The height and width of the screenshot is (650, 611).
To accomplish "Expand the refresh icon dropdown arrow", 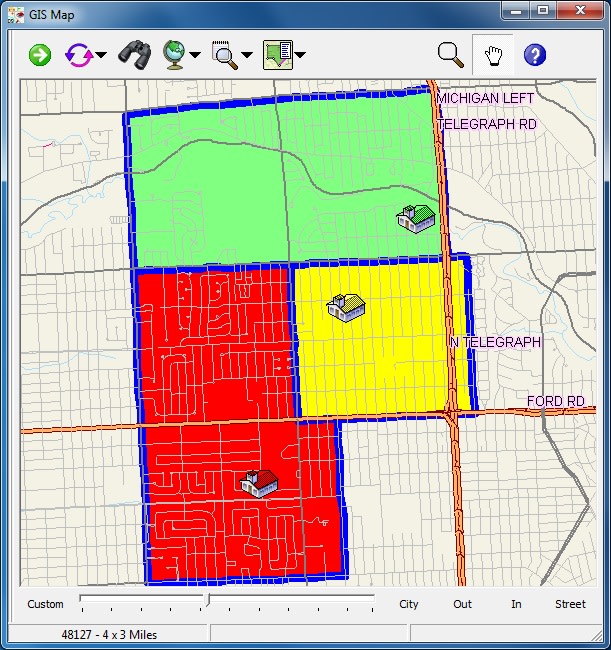I will click(101, 56).
